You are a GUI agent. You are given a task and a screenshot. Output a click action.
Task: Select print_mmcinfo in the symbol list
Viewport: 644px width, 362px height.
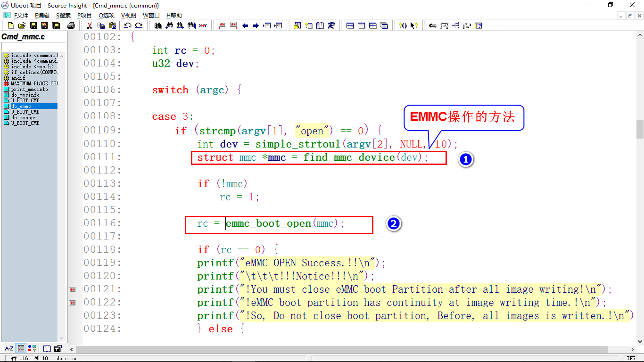[30, 90]
